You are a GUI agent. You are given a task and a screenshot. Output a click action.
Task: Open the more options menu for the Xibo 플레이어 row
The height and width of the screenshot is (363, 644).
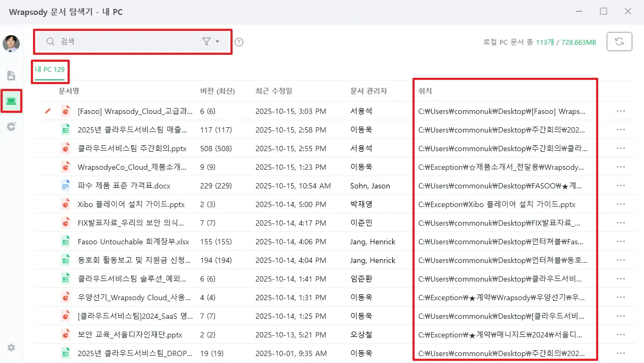click(620, 204)
